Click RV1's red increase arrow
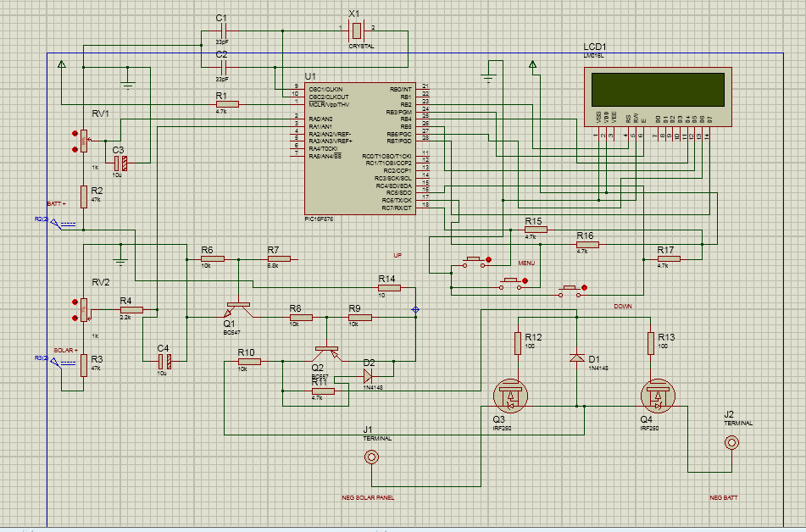The image size is (806, 532). tap(76, 133)
